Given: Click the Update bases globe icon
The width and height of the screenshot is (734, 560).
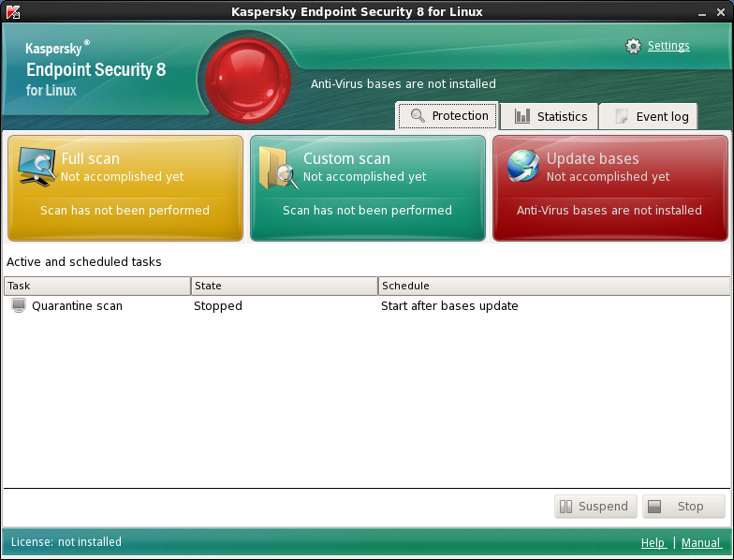Looking at the screenshot, I should 523,166.
